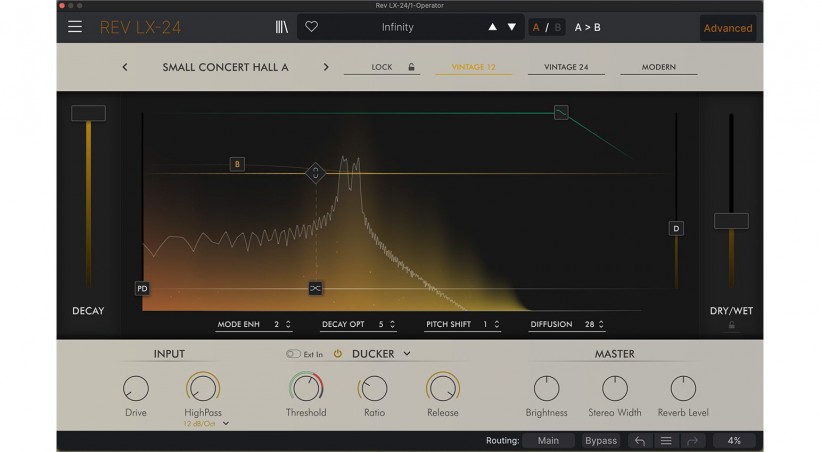Screen dimensions: 820x452
Task: Click the redo arrow in bottom bar
Action: click(692, 440)
